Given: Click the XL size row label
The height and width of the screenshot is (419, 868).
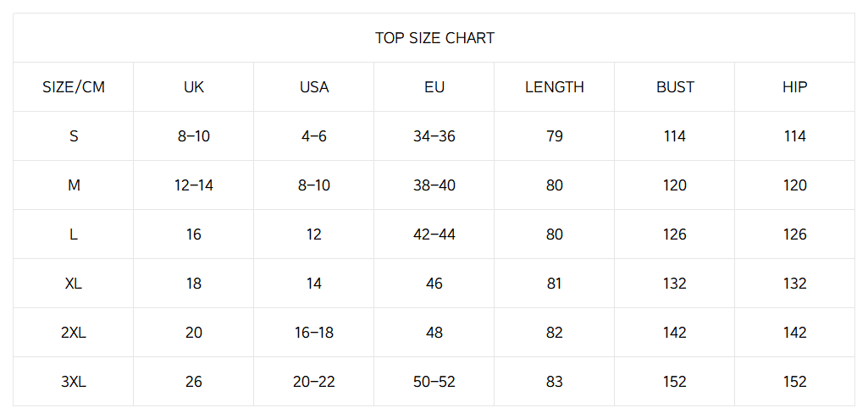Looking at the screenshot, I should [74, 284].
